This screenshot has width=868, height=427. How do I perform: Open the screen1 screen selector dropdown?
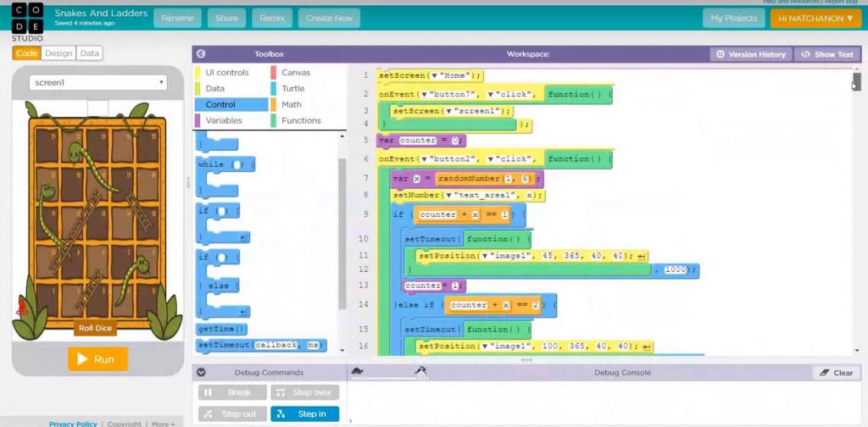(98, 82)
